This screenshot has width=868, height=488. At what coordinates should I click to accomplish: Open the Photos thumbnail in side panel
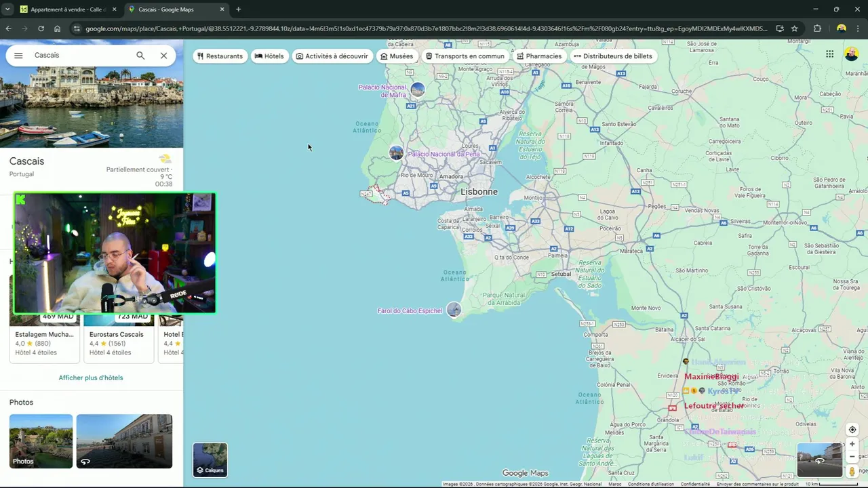coord(41,441)
